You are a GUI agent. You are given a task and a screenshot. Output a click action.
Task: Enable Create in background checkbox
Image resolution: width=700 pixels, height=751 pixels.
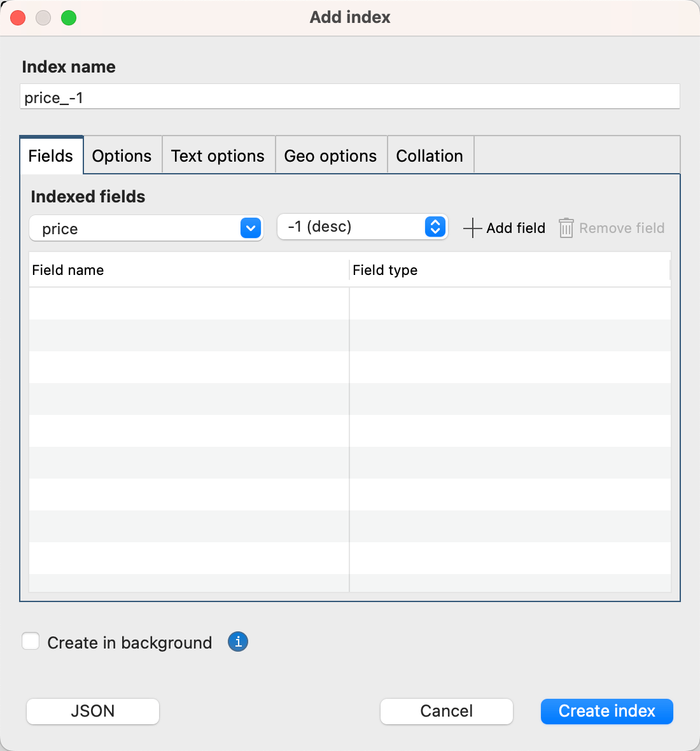click(x=31, y=642)
